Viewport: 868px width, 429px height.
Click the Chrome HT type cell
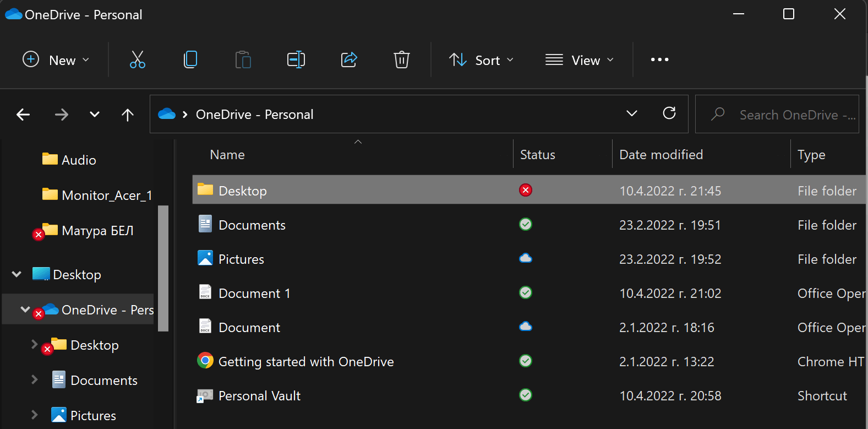831,362
